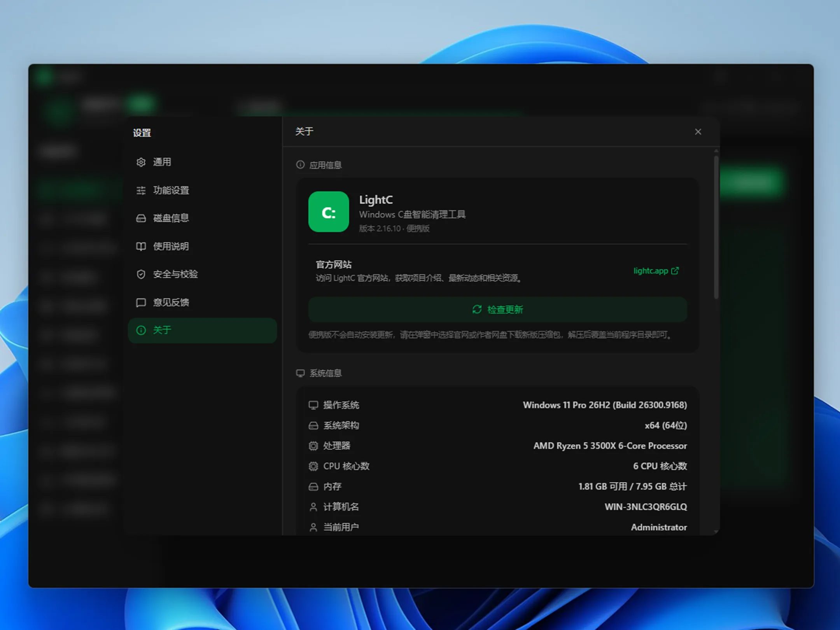
Task: Click the external-link icon after lightc.app
Action: (x=675, y=271)
